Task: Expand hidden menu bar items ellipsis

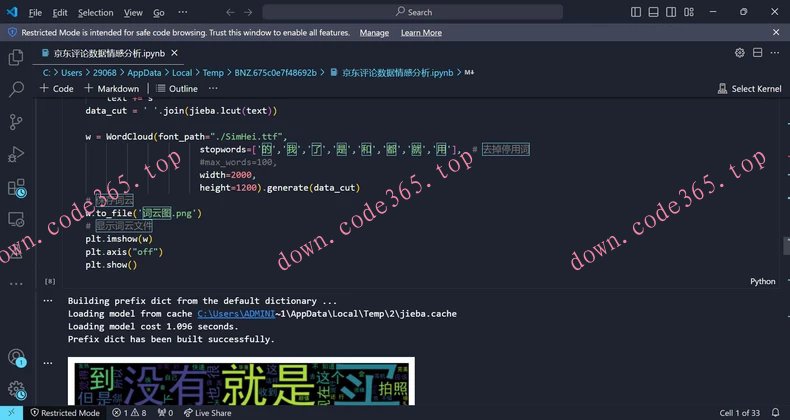Action: pos(183,12)
